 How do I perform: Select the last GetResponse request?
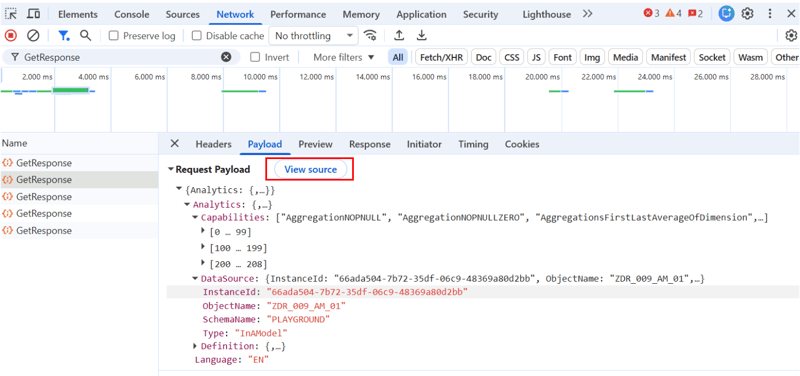[x=79, y=231]
